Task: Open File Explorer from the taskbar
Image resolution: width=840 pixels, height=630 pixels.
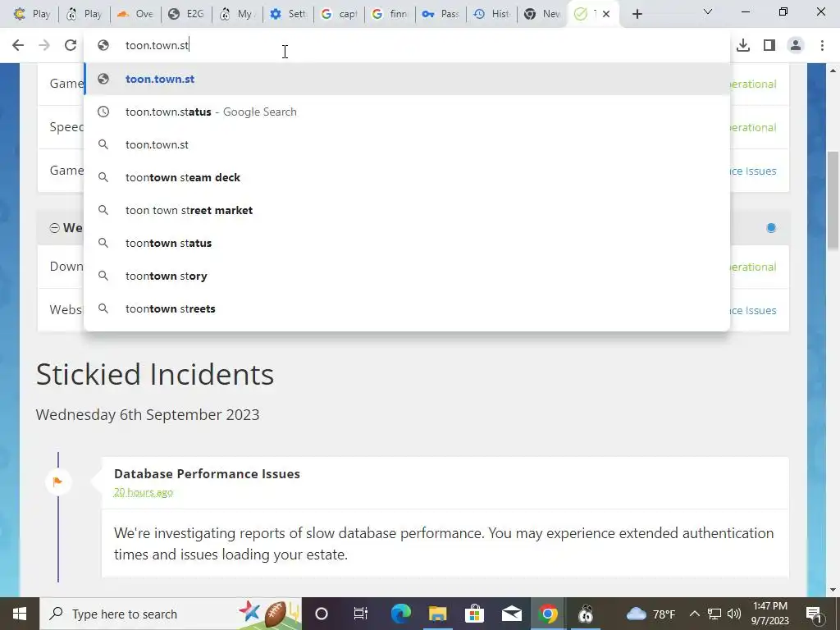Action: click(438, 614)
